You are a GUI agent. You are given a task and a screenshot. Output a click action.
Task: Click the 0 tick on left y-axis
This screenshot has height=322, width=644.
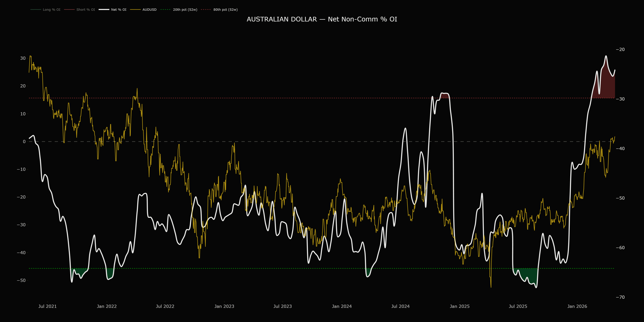pyautogui.click(x=24, y=142)
